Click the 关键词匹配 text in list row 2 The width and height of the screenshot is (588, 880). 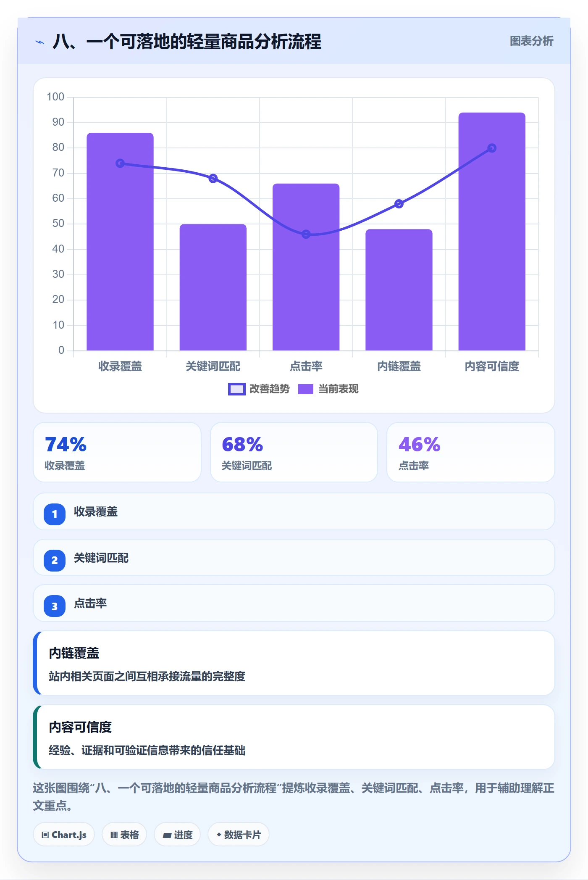(101, 558)
